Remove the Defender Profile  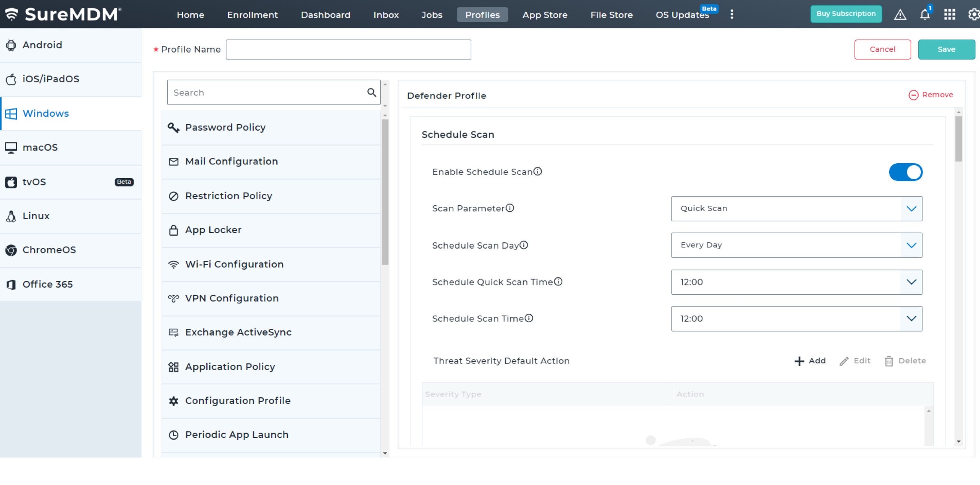coord(931,95)
